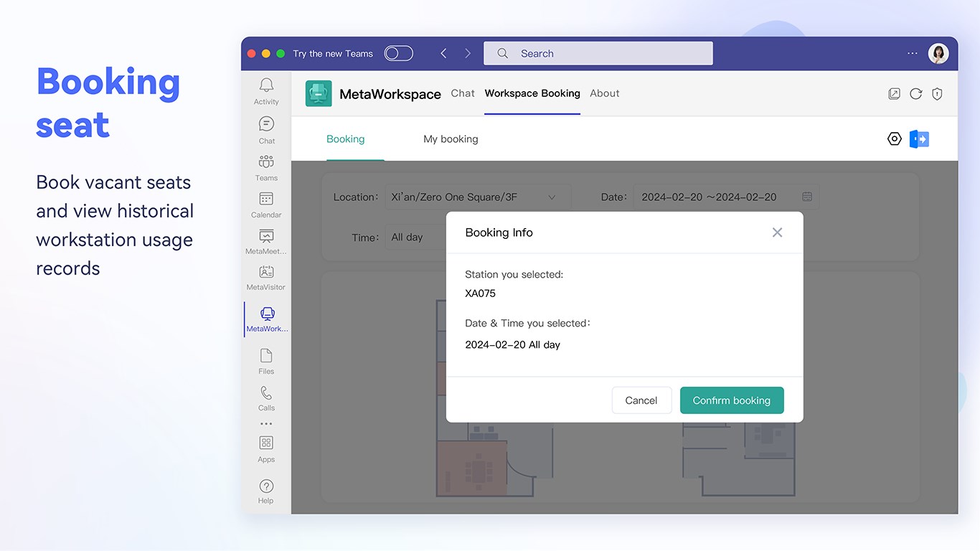980x551 pixels.
Task: Open Calls in the sidebar
Action: 266,398
